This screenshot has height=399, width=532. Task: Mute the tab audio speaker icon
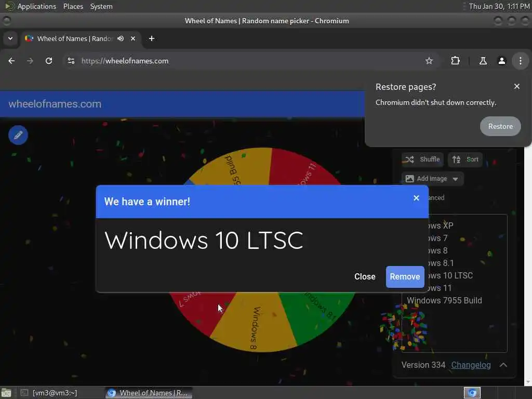click(121, 38)
